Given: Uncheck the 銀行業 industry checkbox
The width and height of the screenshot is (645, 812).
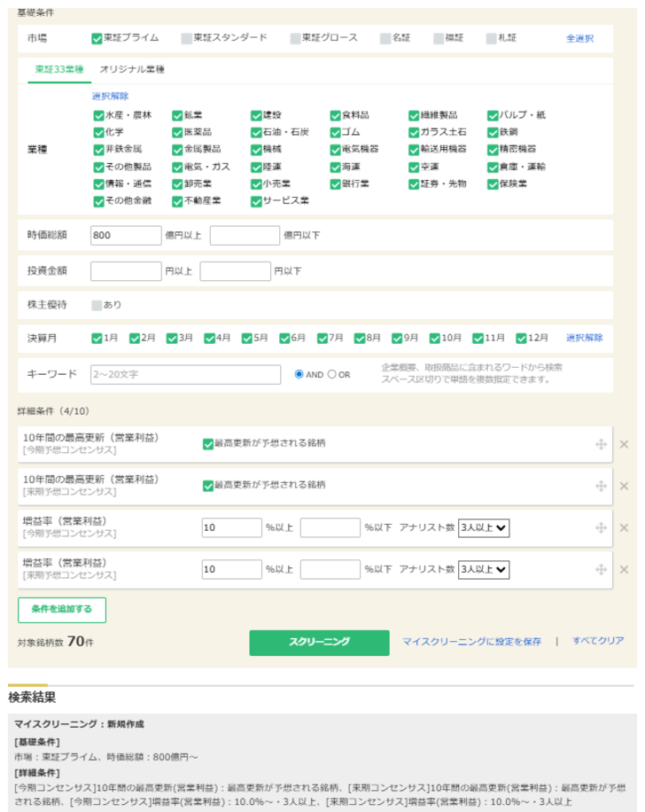Looking at the screenshot, I should pos(335,183).
